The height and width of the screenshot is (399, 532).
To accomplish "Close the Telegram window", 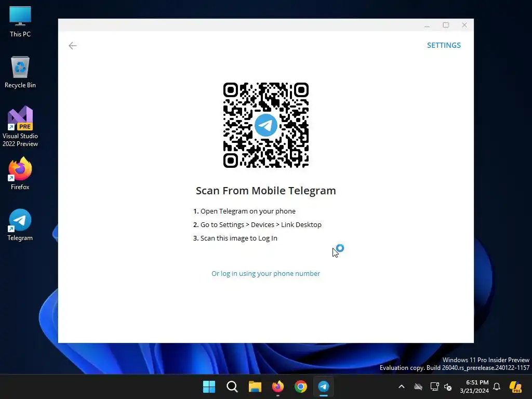I will point(464,25).
